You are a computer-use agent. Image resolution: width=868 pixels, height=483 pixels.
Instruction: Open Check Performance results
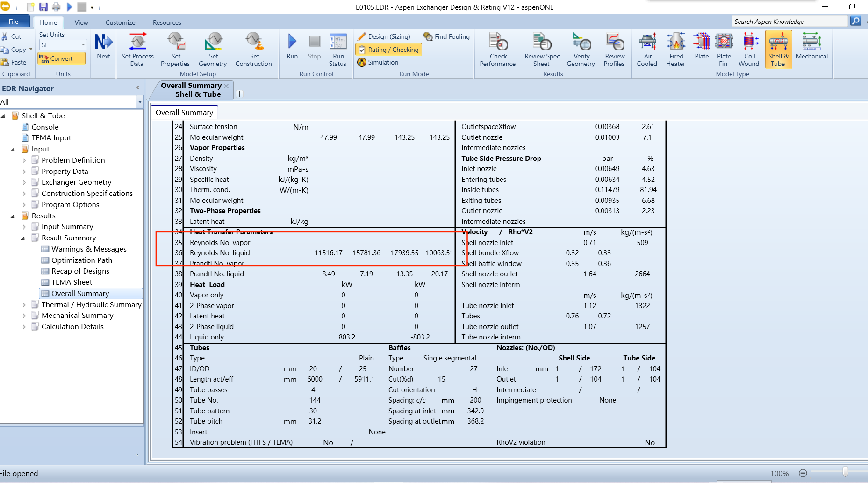(x=498, y=50)
